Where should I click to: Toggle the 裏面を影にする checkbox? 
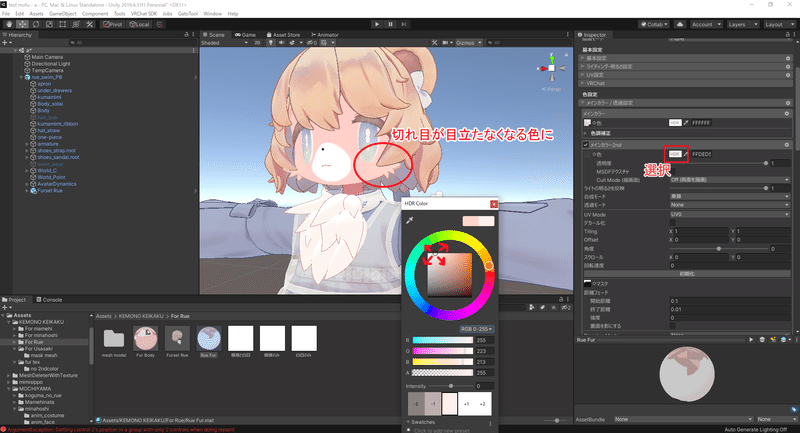pyautogui.click(x=672, y=326)
